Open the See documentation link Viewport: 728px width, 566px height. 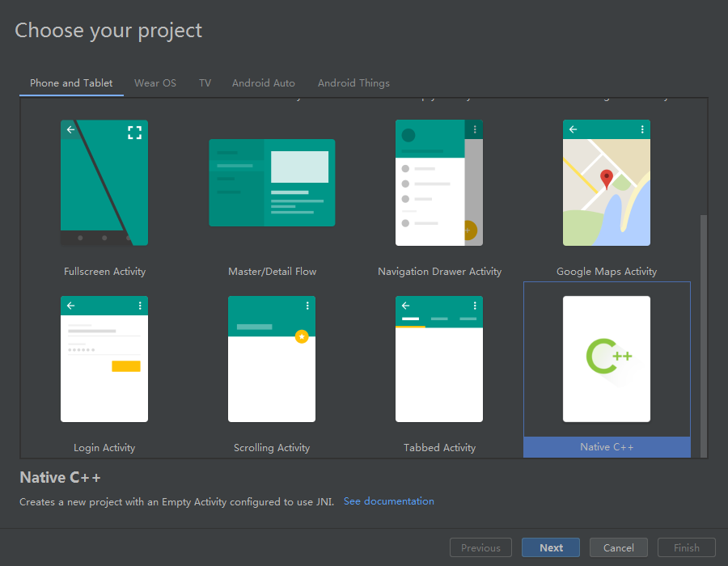(388, 501)
